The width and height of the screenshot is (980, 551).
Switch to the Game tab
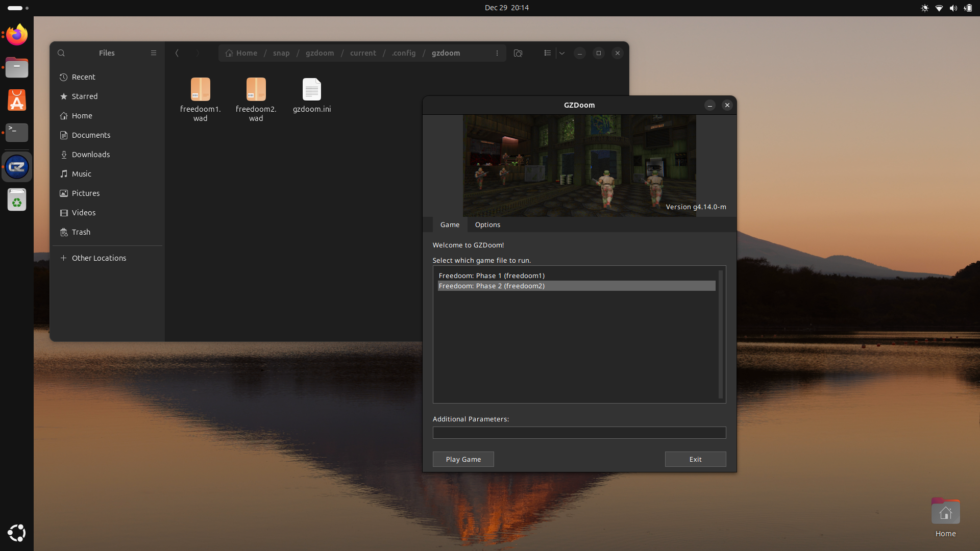pos(450,224)
